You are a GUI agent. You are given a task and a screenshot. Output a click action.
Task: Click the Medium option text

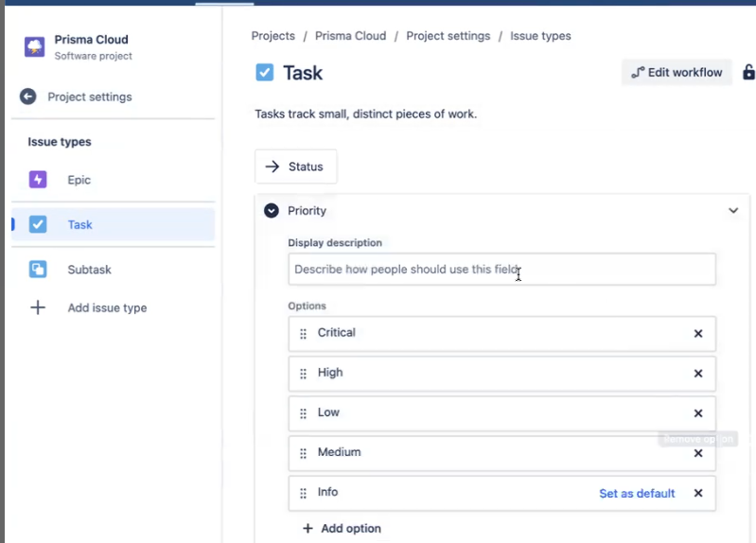pyautogui.click(x=339, y=452)
